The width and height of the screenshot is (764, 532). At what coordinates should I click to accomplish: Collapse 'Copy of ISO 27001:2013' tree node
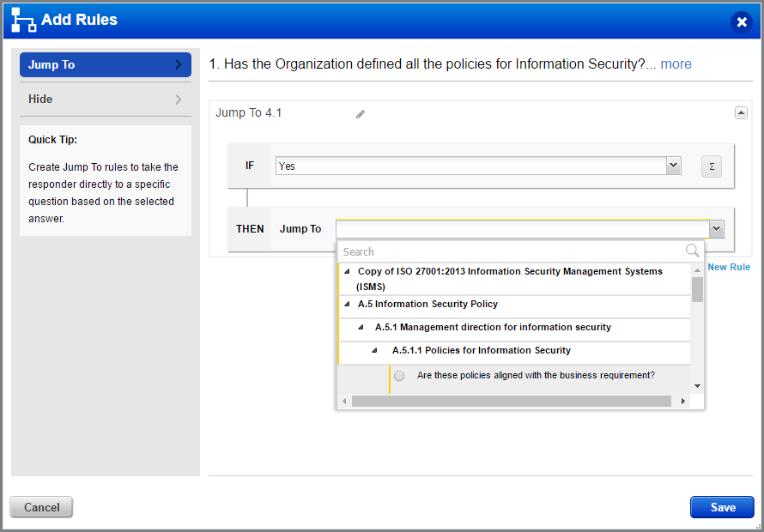347,272
